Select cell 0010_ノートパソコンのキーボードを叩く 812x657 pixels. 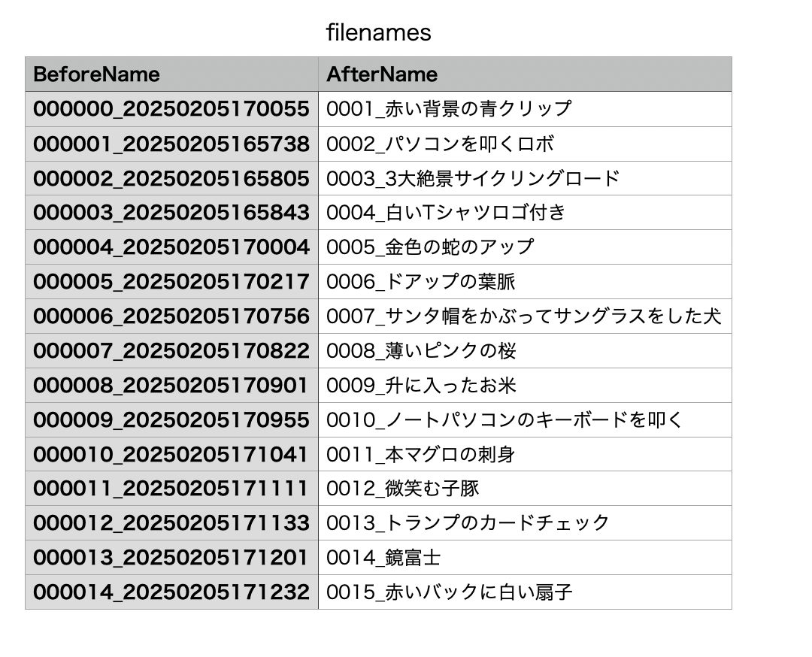click(x=525, y=420)
